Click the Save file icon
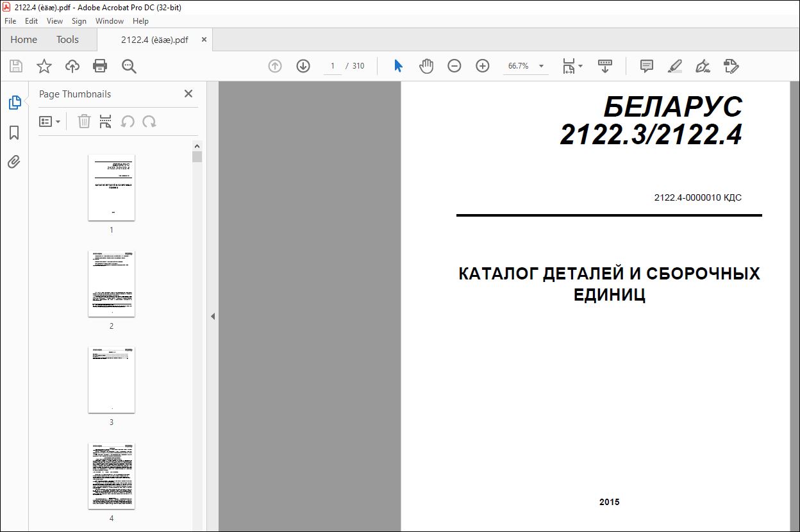 coord(16,66)
